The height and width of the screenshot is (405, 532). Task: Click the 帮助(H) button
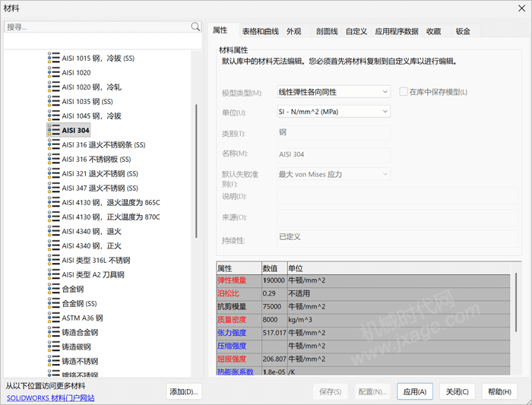coord(499,392)
